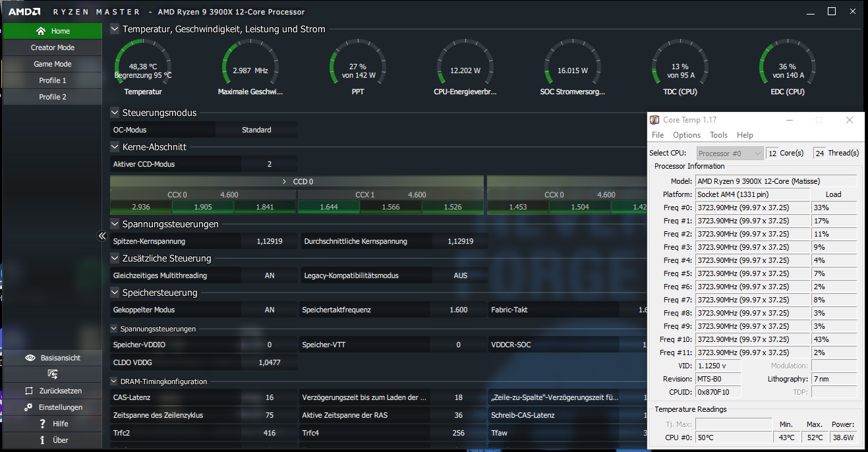Open Profile 2 in Ryzen Master
Image resolution: width=868 pixels, height=452 pixels.
point(53,97)
